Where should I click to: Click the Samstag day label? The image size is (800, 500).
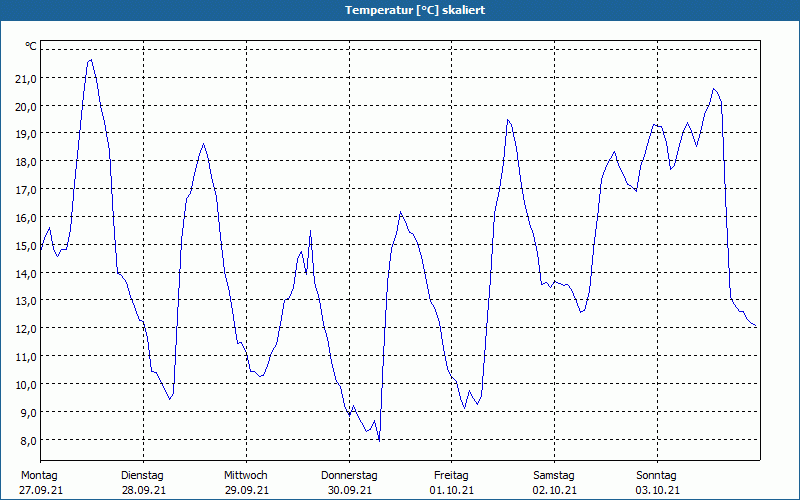554,475
